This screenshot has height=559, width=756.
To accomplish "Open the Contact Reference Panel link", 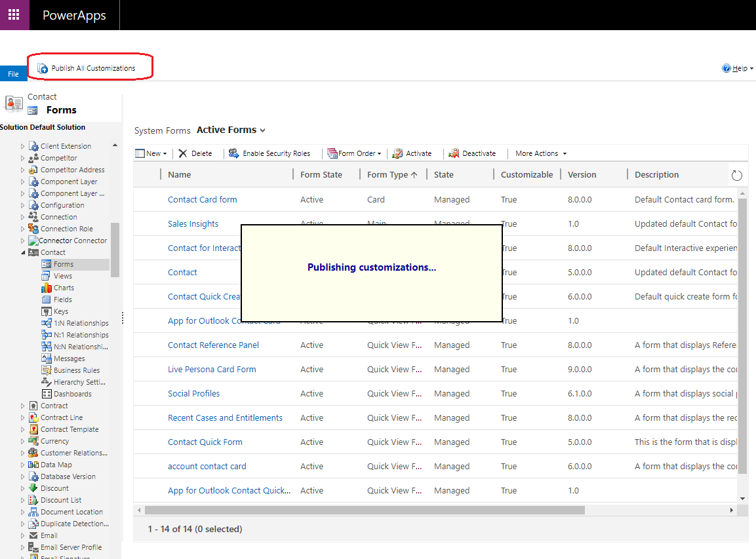I will pos(213,345).
